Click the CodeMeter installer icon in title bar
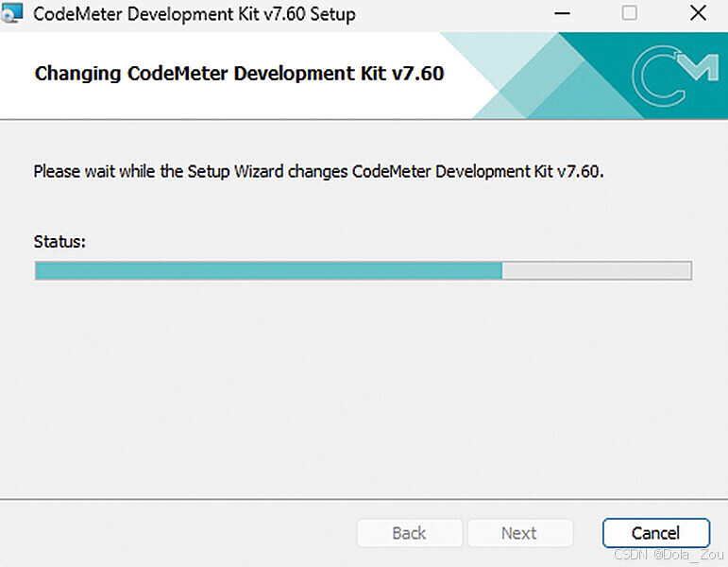Image resolution: width=728 pixels, height=567 pixels. click(11, 13)
